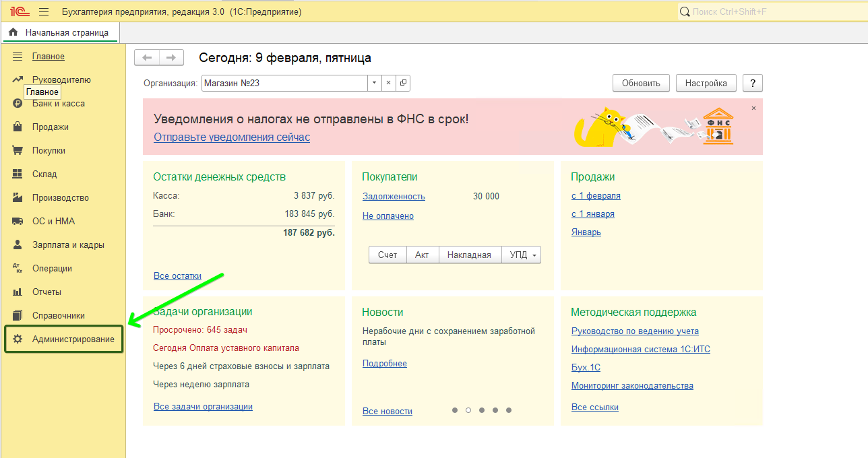Click the Счет button
The height and width of the screenshot is (458, 868).
(387, 255)
